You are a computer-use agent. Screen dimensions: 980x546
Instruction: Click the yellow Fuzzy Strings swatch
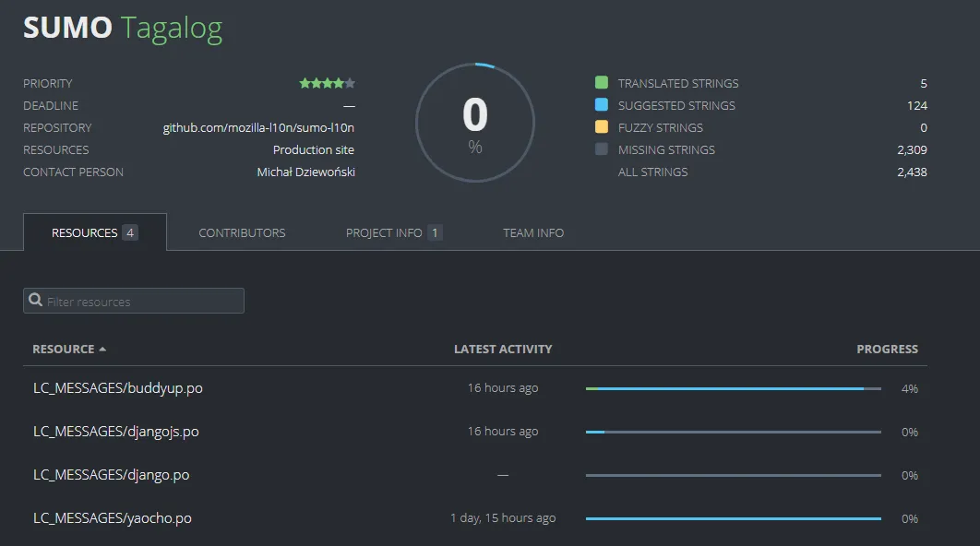coord(602,127)
